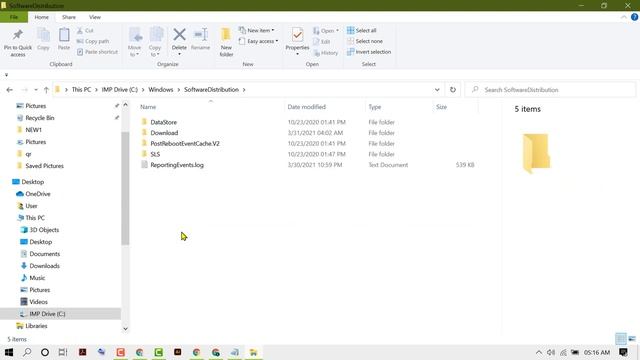Open NEW1 folder in navigation pane

click(x=33, y=130)
